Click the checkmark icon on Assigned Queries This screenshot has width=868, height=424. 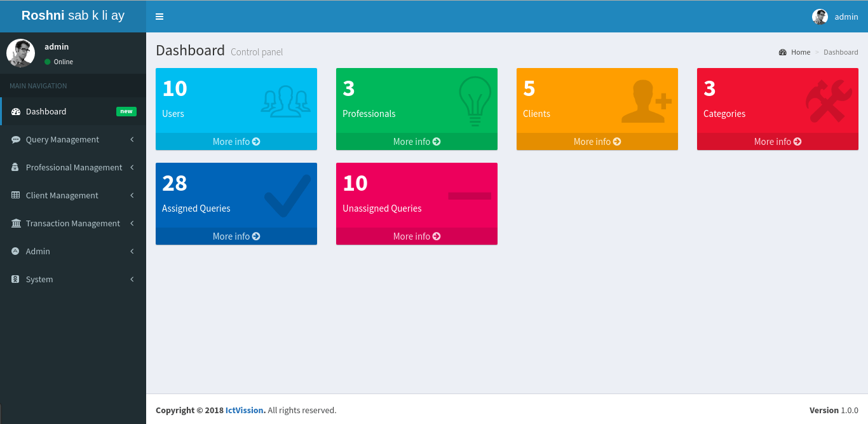[288, 196]
